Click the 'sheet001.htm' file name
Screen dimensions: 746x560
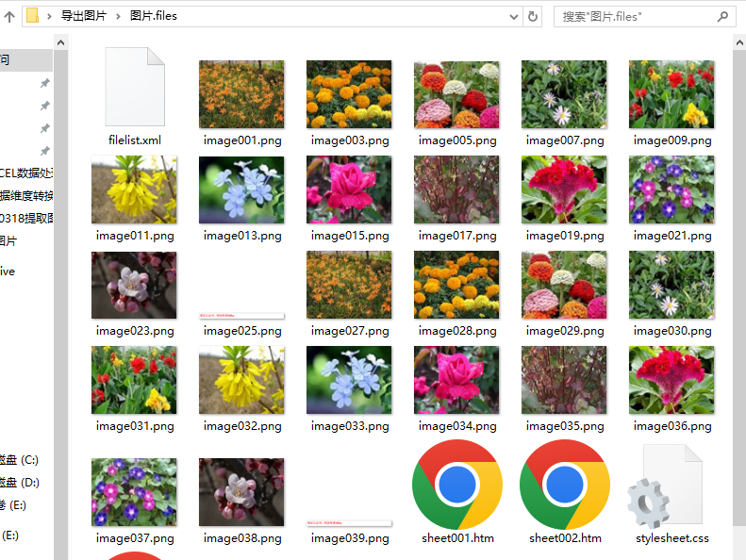457,538
